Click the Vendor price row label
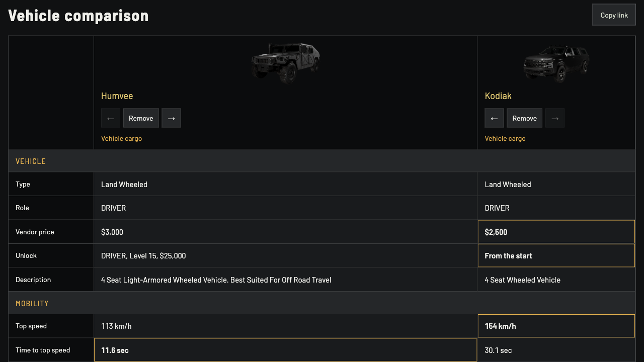 click(x=35, y=232)
